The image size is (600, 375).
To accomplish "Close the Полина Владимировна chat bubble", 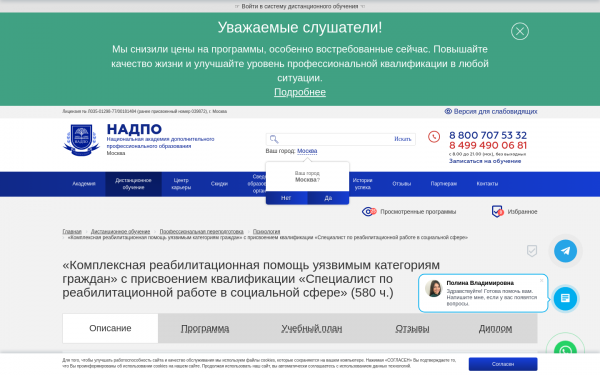I will [541, 280].
